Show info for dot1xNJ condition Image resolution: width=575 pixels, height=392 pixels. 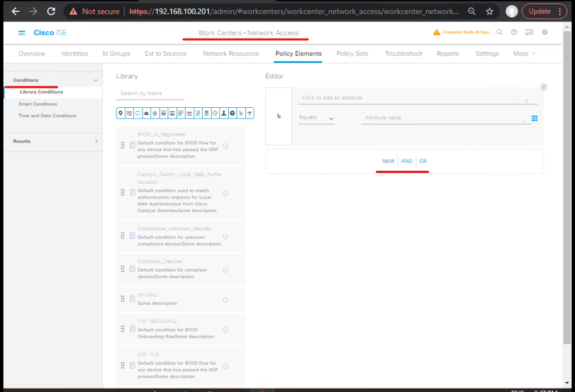(225, 300)
